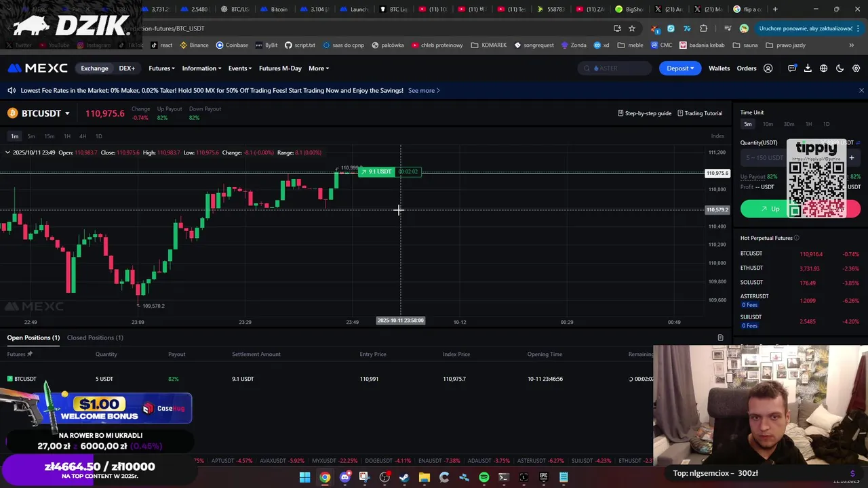Select the 10m Time Unit option
Screen dimensions: 868x488
pos(768,124)
